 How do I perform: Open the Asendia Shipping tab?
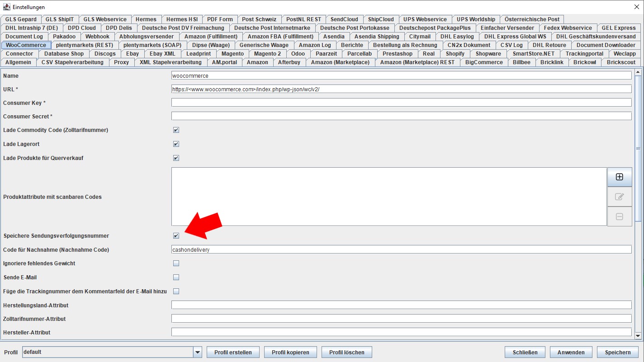[x=377, y=37]
